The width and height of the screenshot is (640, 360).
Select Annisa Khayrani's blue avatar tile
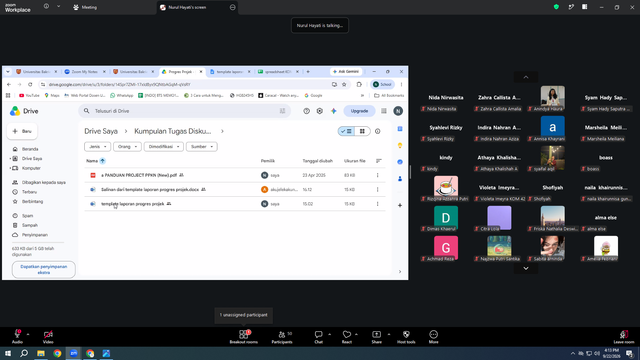[553, 127]
